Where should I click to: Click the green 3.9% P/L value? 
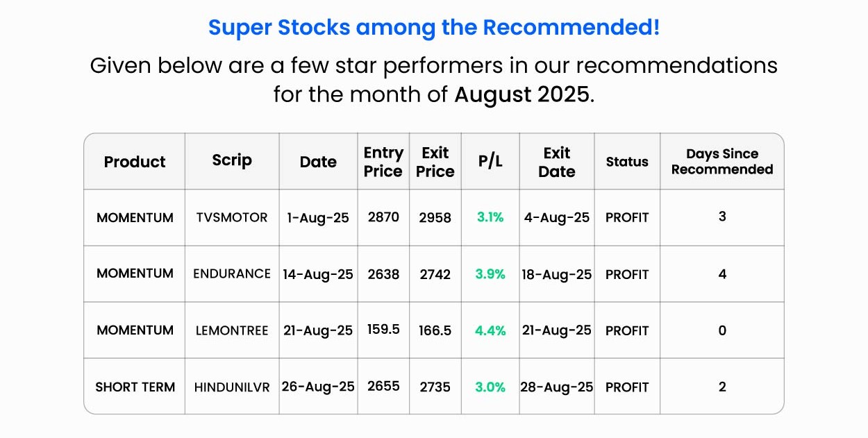(490, 274)
